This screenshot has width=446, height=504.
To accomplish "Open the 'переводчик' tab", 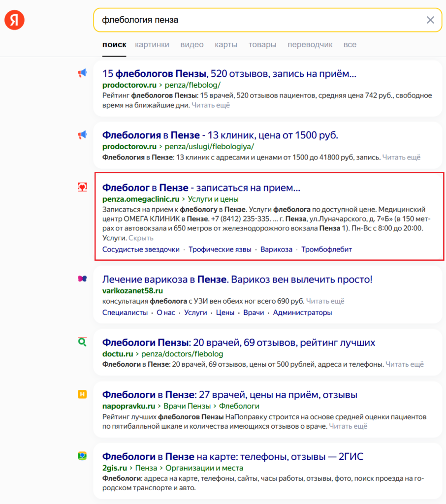I will (310, 45).
